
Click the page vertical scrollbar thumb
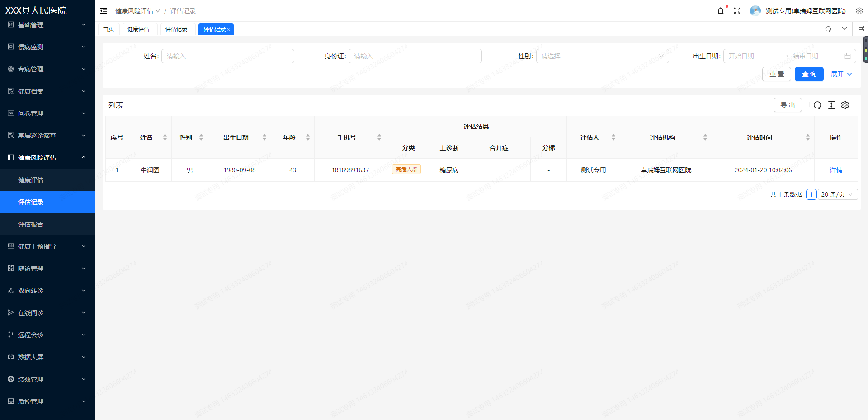[866, 49]
